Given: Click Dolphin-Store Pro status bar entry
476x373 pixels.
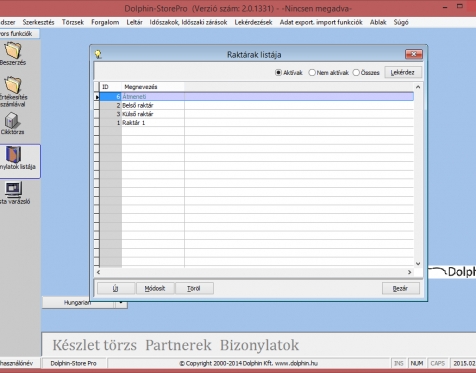Looking at the screenshot, I should pyautogui.click(x=73, y=363).
